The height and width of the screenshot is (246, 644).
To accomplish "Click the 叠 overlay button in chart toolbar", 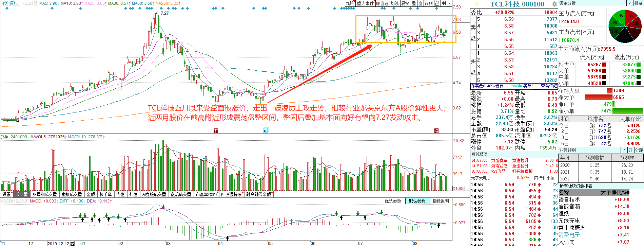I will tap(414, 3).
